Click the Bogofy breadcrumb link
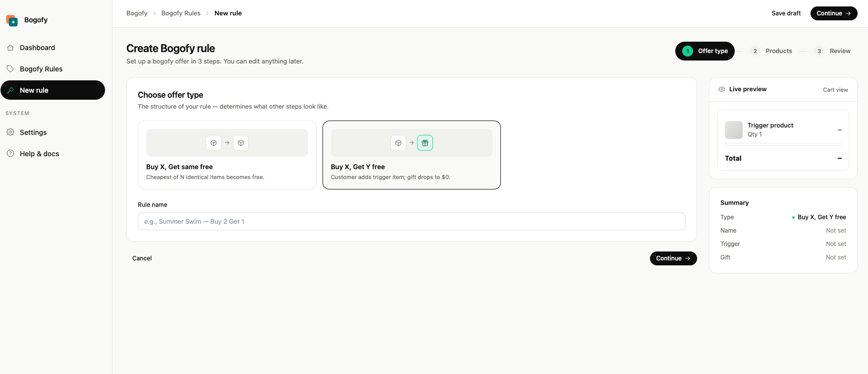868x374 pixels. pos(137,13)
